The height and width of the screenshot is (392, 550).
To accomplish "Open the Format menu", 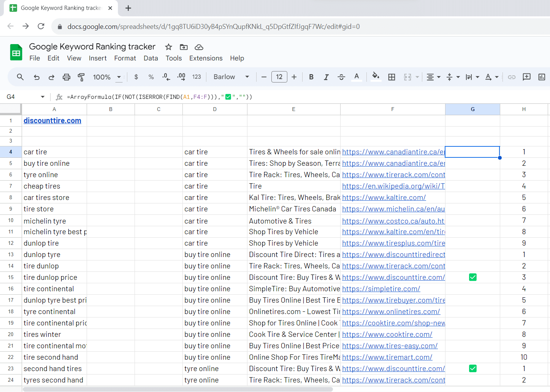I will pyautogui.click(x=125, y=58).
